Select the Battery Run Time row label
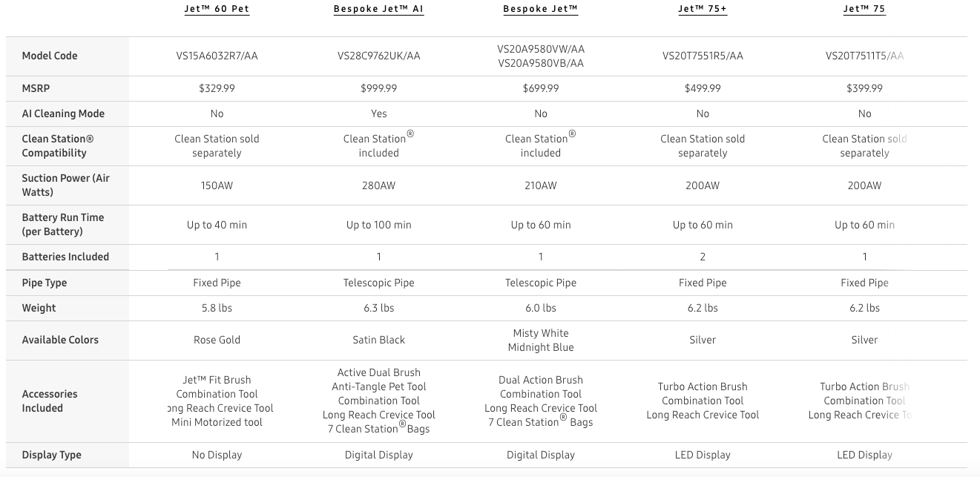Viewport: 980px width, 477px height. pos(62,224)
